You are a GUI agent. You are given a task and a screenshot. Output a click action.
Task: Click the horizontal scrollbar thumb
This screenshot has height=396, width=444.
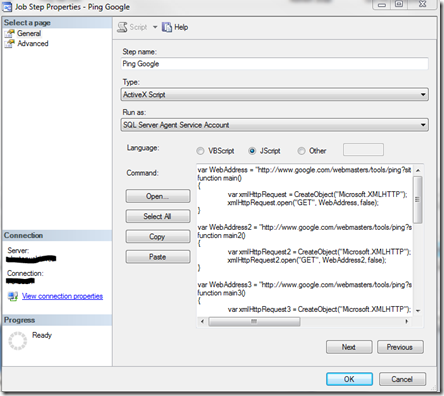tap(254, 321)
